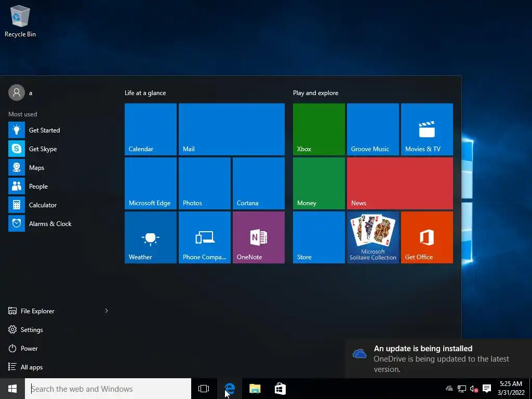Open the Calendar tile
The height and width of the screenshot is (399, 532).
coord(151,129)
